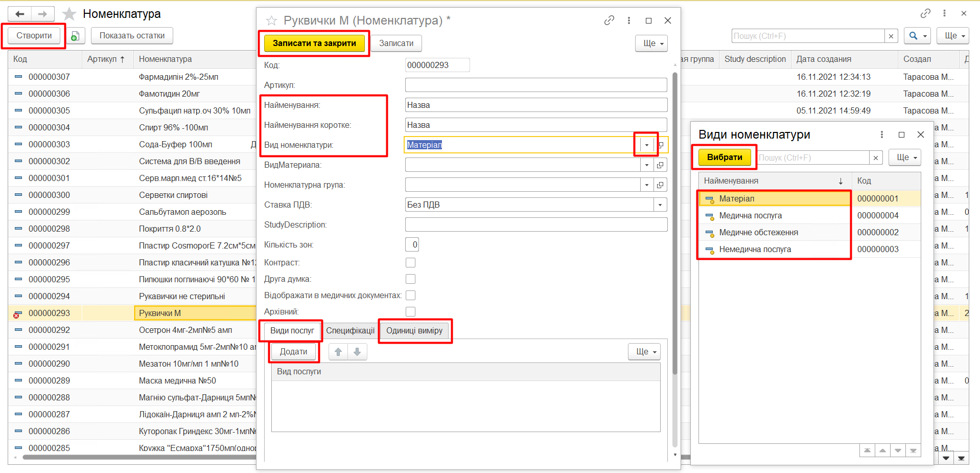Click the copy item icon beside Створити
The height and width of the screenshot is (473, 980).
pyautogui.click(x=75, y=36)
